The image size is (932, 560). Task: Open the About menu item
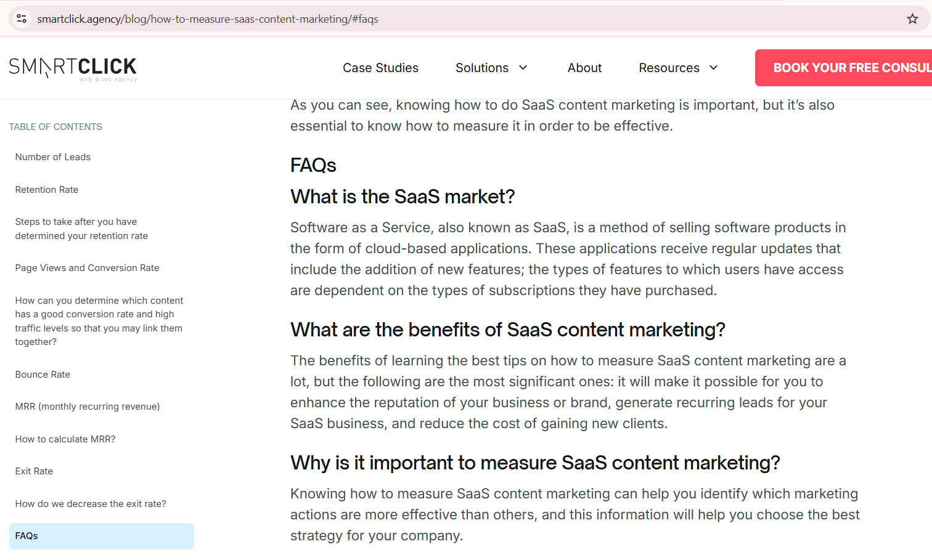coord(584,68)
